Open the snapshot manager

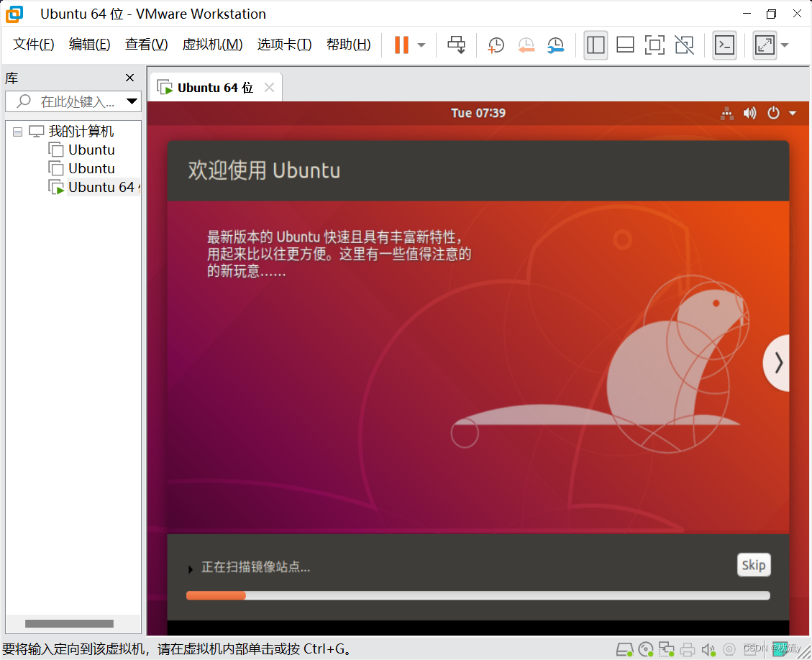(555, 45)
